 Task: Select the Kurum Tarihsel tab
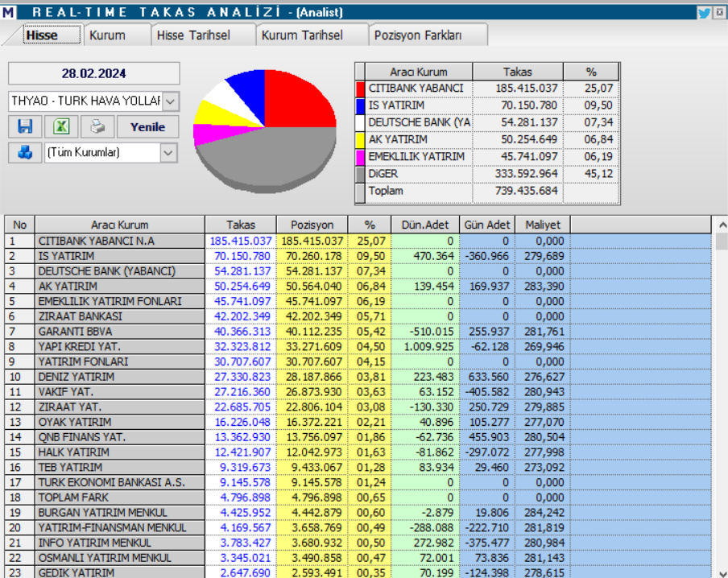(302, 35)
